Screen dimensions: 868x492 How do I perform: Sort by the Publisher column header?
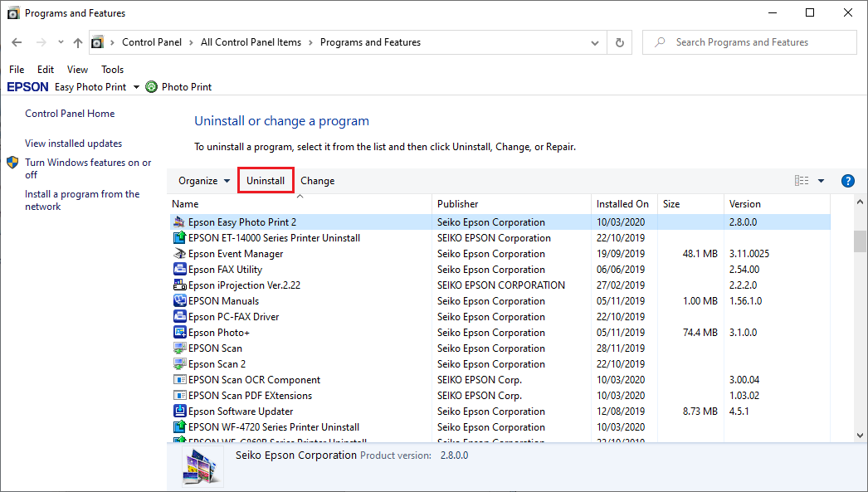pyautogui.click(x=511, y=204)
